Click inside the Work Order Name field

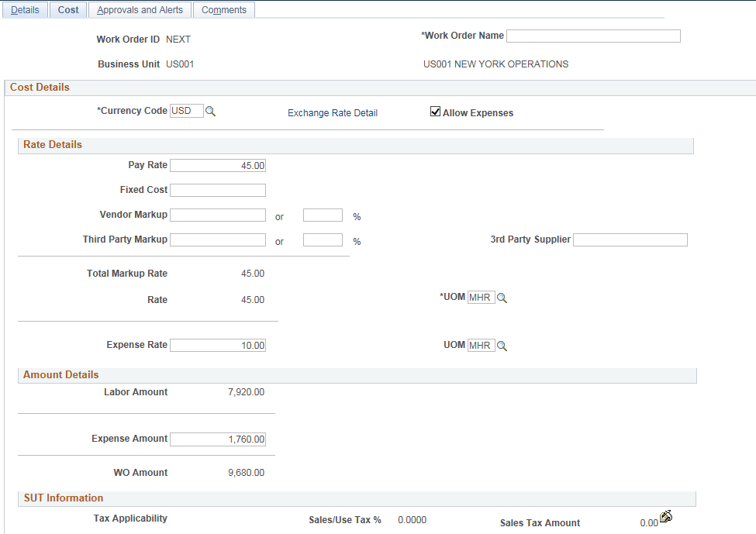coord(593,36)
